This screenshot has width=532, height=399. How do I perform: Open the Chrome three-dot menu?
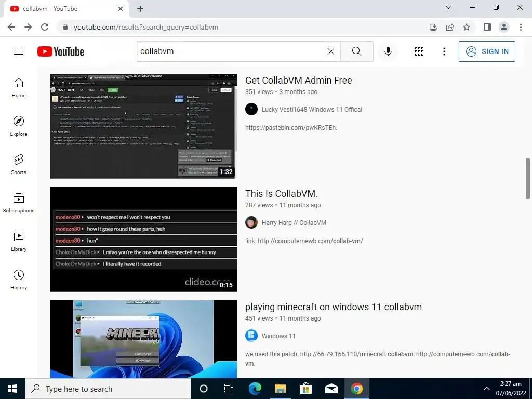point(521,27)
